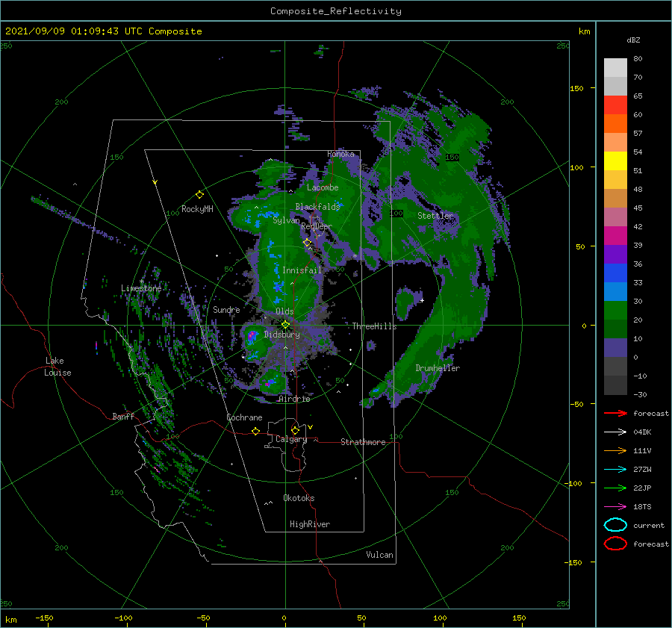Click the red forecast arrow legend icon
672x628 pixels.
point(615,413)
